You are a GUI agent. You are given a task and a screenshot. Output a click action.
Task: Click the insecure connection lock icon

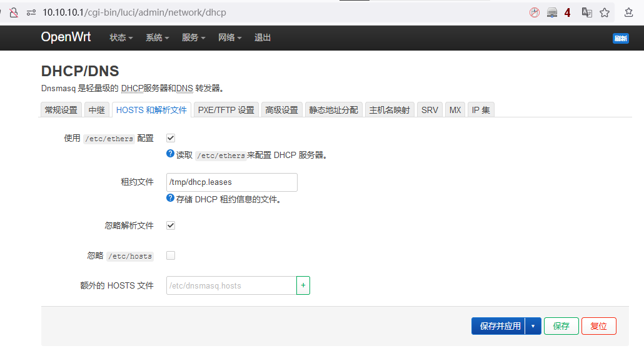point(14,12)
